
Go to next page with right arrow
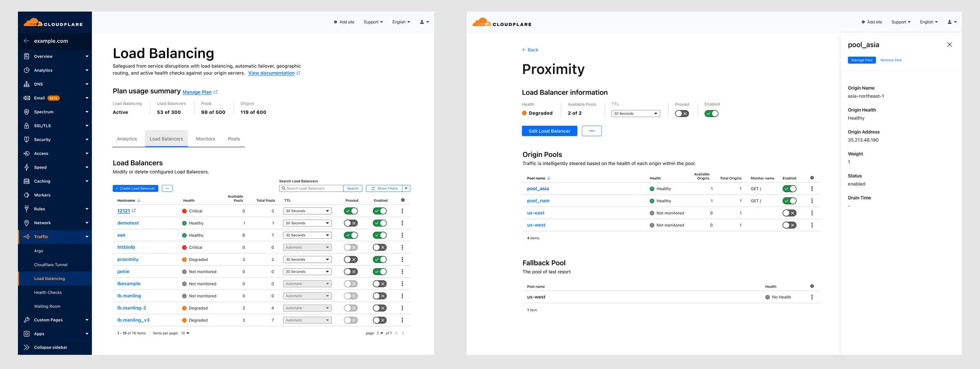click(403, 333)
